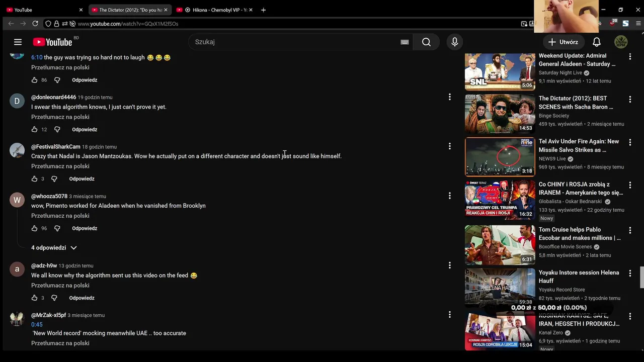The height and width of the screenshot is (362, 644).
Task: Open the YouTube hamburger guide menu
Action: click(x=18, y=42)
